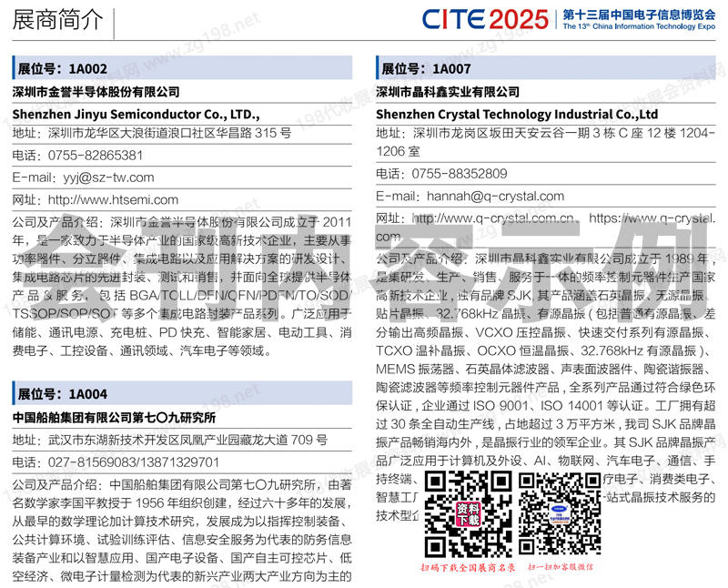Click the email hannah@q-crystal.com
Image resolution: width=728 pixels, height=588 pixels.
coord(489,196)
